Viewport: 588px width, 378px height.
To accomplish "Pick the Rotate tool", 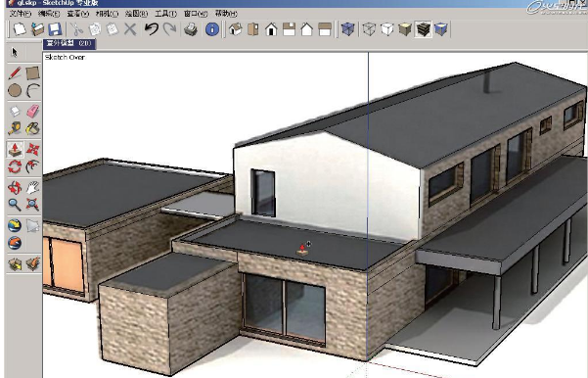I will [x=15, y=166].
